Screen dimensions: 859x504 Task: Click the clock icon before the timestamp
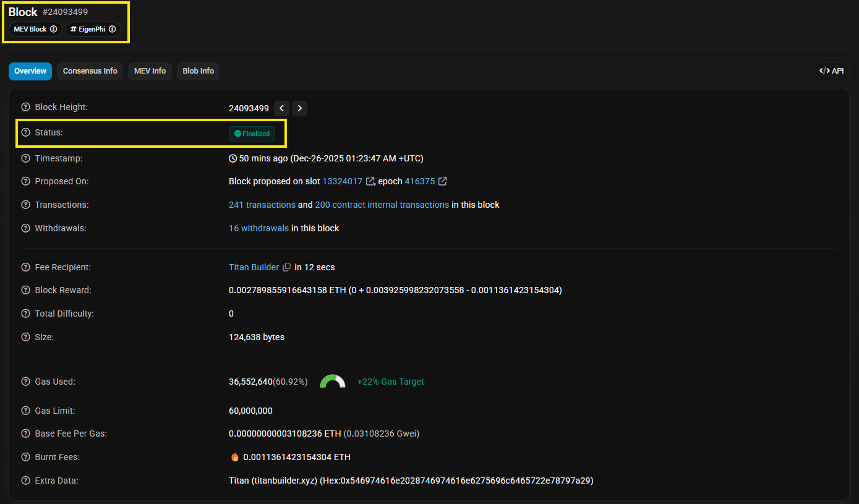pyautogui.click(x=233, y=158)
